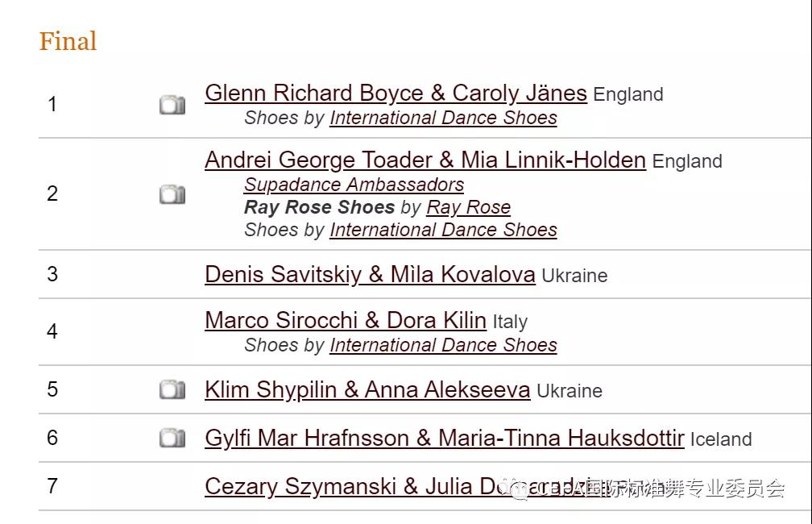Open Glenn Richard Boyce & Caroly Jänes link
This screenshot has width=812, height=524.
point(396,94)
